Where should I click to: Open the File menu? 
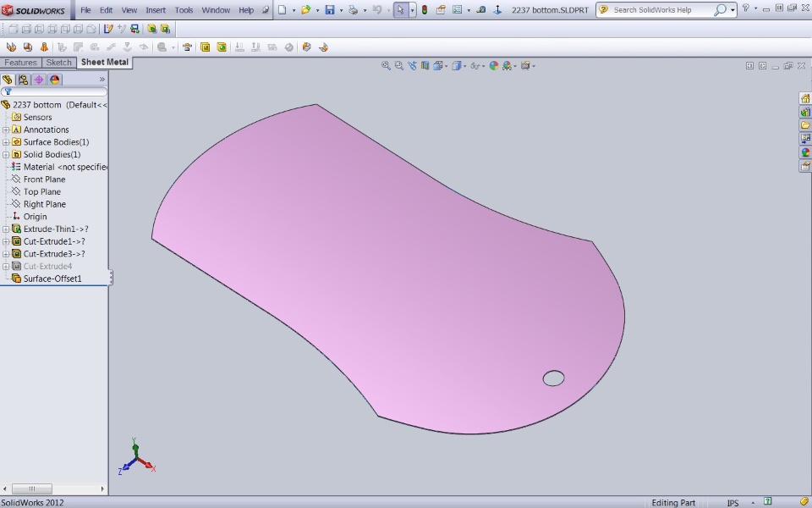coord(85,10)
